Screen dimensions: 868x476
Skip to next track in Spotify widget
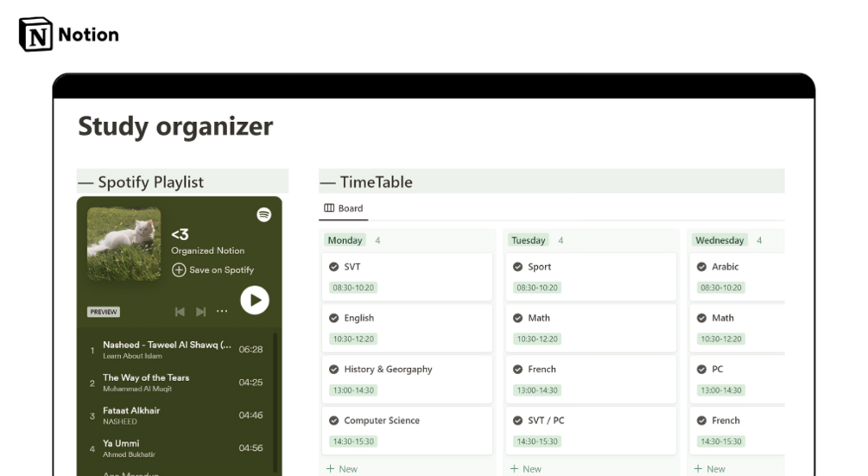[201, 312]
